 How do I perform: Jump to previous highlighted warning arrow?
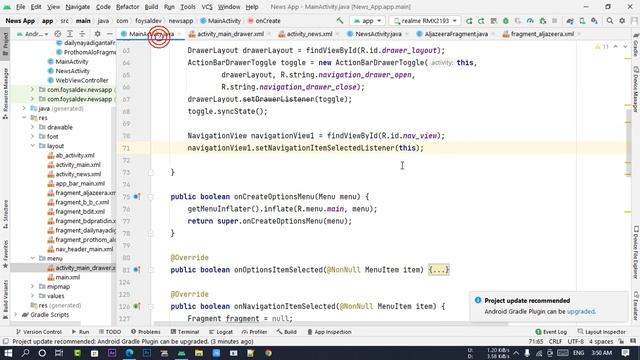[x=616, y=47]
